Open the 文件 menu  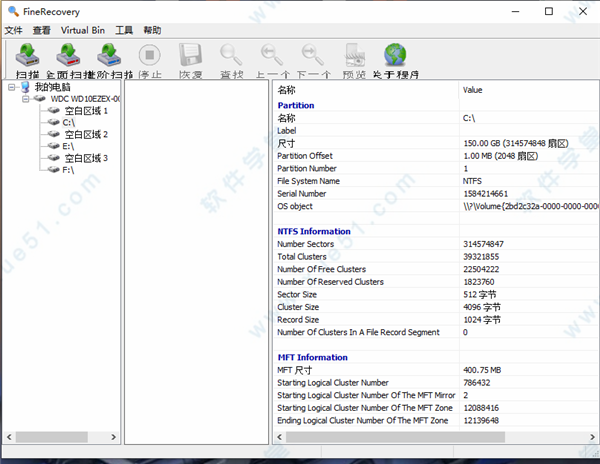13,31
